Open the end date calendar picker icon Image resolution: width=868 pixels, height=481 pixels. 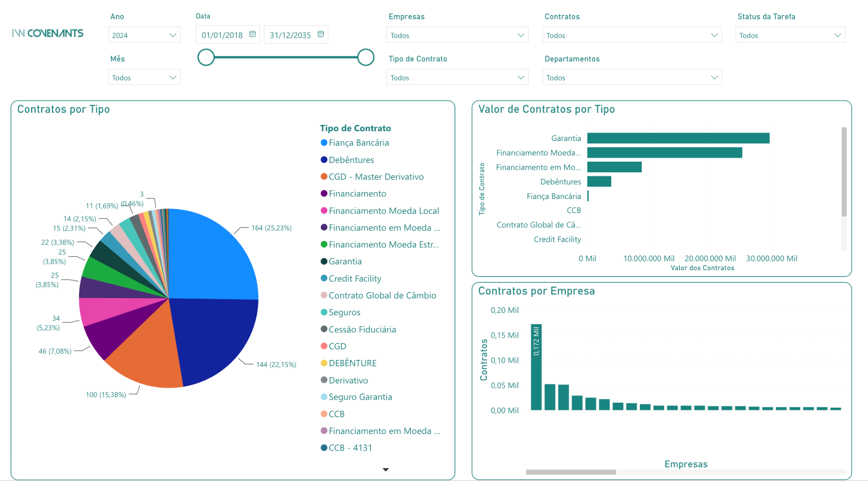[321, 34]
